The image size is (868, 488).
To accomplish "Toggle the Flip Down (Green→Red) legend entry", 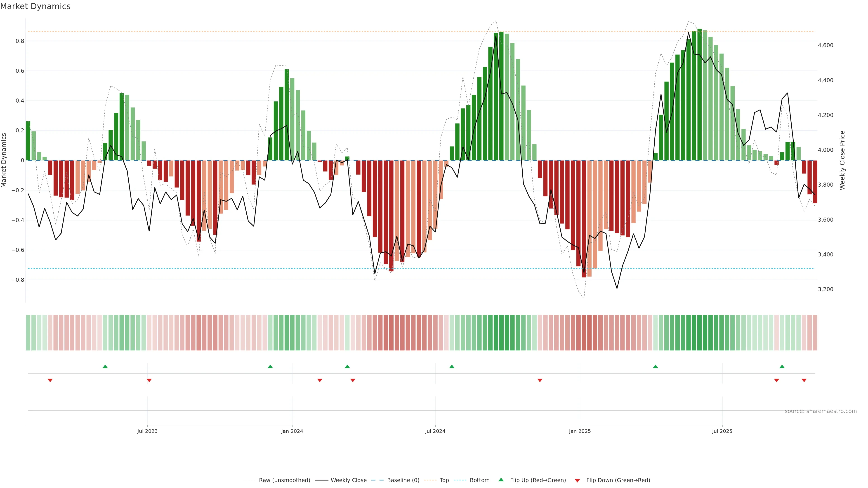I will pyautogui.click(x=618, y=480).
